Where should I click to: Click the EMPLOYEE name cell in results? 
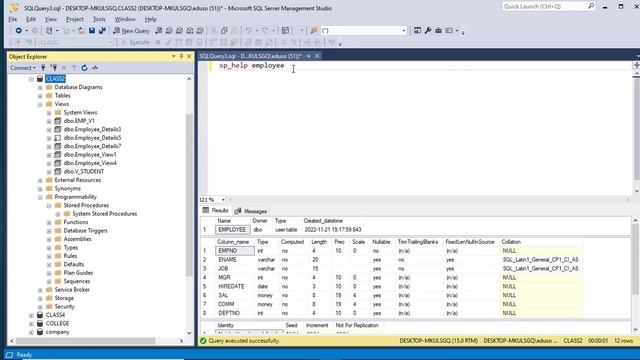pos(232,230)
